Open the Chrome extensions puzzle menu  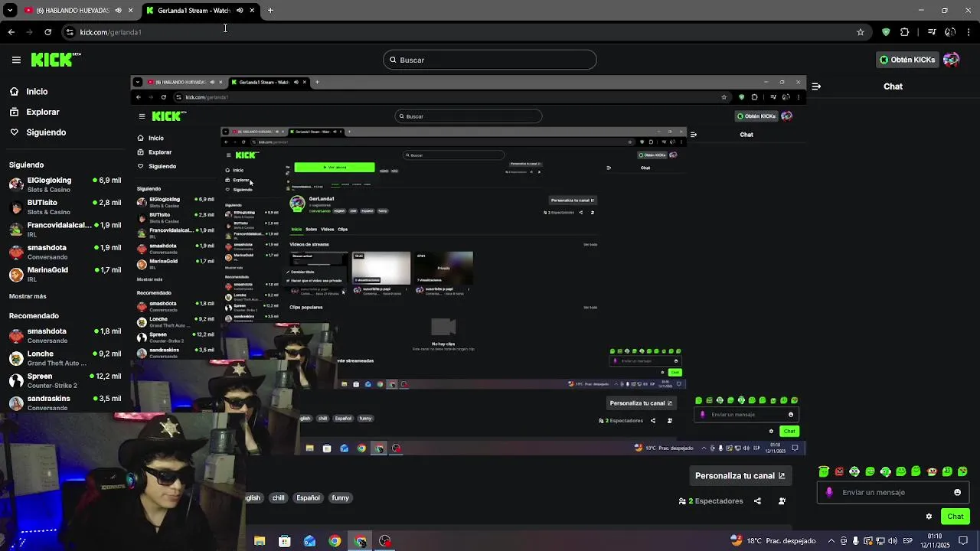point(905,32)
